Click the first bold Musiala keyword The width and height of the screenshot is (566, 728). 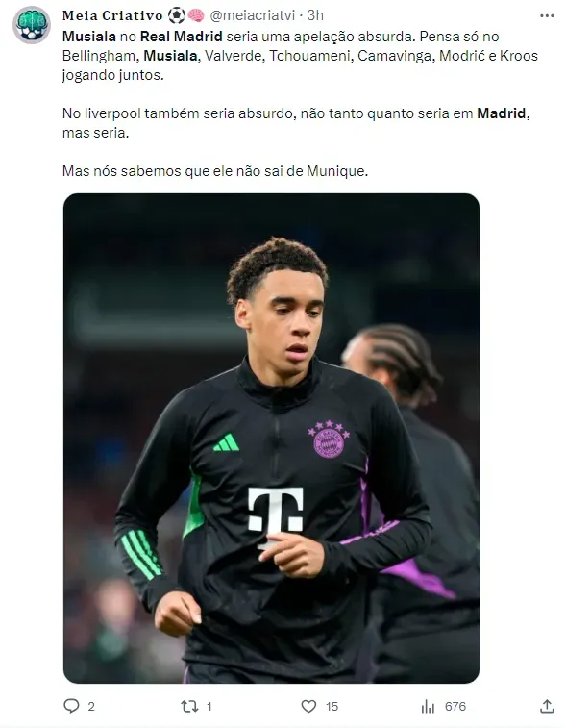(x=89, y=37)
